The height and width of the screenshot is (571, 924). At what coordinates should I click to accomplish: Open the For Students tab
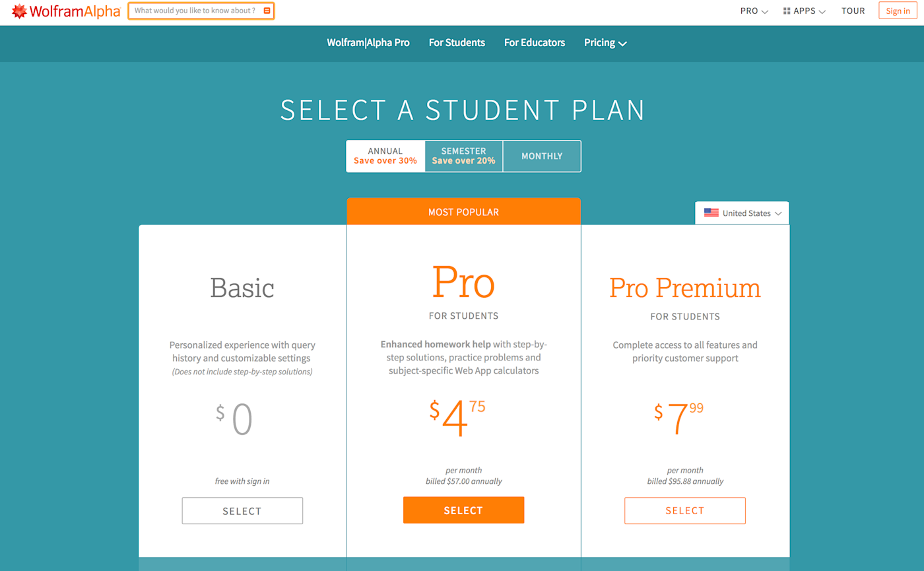click(457, 43)
